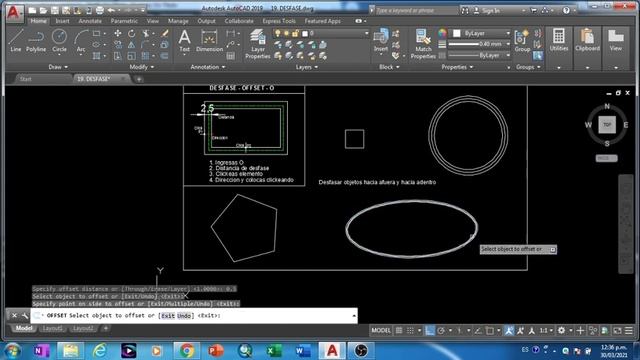Toggle ortho mode in status bar

(429, 331)
